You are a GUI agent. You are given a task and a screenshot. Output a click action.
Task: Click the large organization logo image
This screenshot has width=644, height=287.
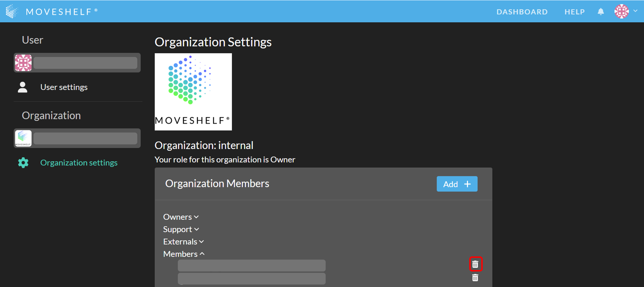pyautogui.click(x=193, y=92)
